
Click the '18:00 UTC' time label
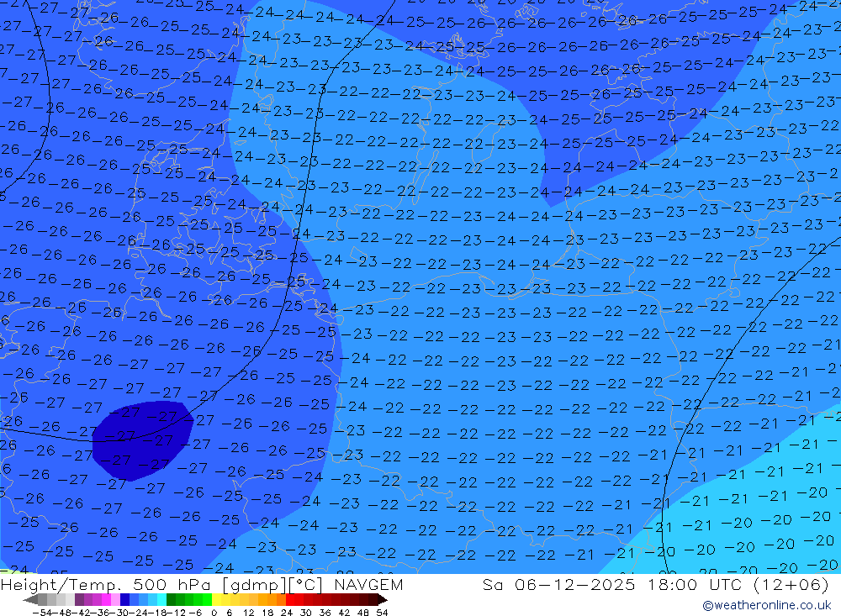[x=694, y=584]
